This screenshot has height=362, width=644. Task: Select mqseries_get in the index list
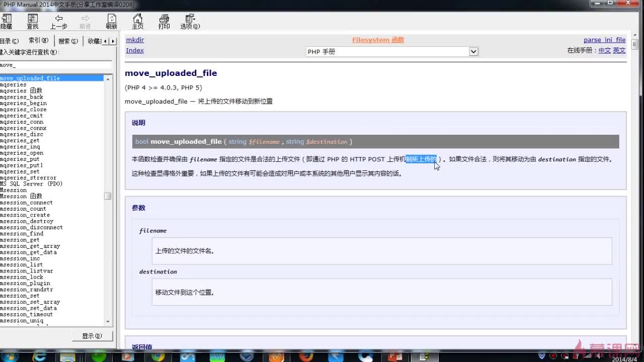pos(20,140)
